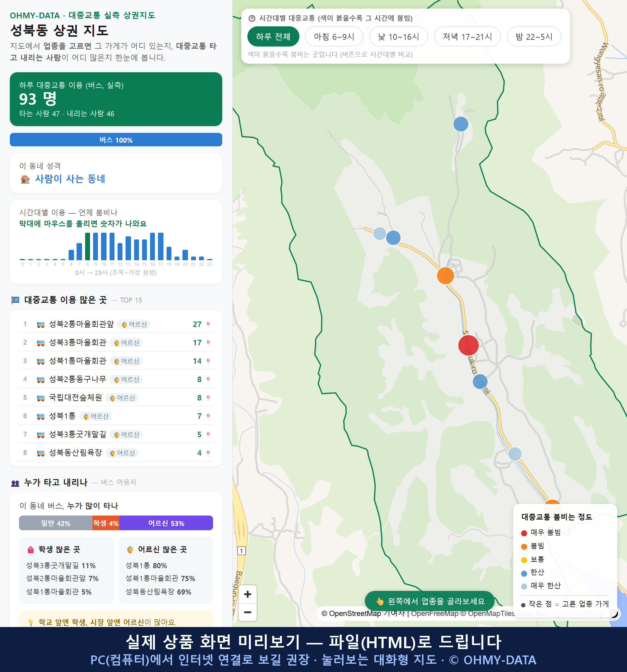Screen dimensions: 627x672
Task: Click the orange busy stop marker on the road
Action: click(445, 276)
